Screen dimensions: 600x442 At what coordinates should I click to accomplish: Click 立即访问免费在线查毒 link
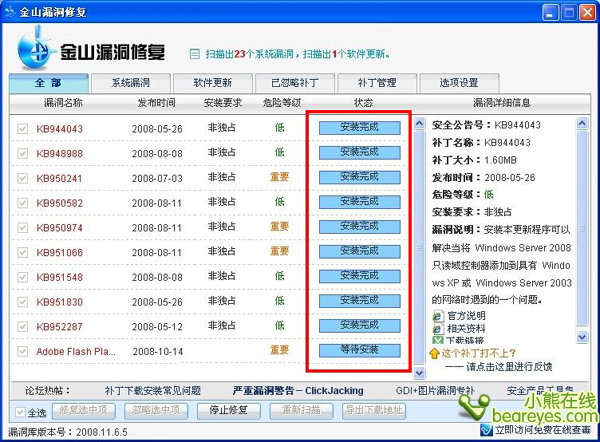[x=543, y=430]
